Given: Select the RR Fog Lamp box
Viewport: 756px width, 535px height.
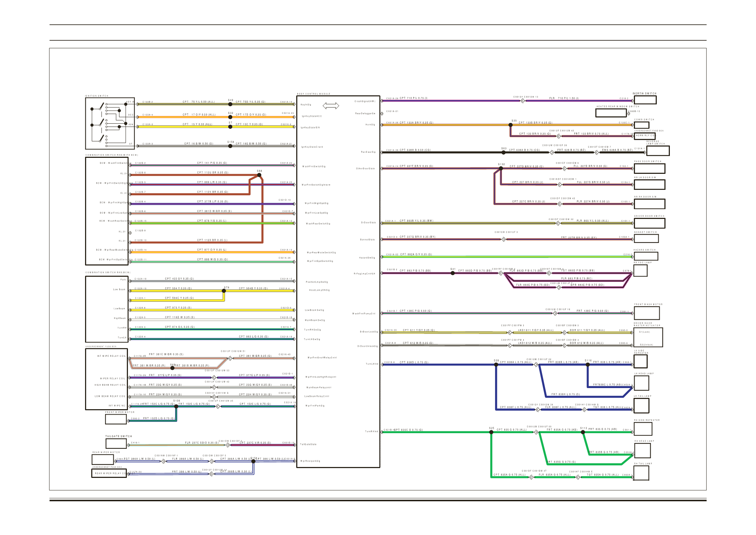Looking at the screenshot, I should click(x=640, y=271).
